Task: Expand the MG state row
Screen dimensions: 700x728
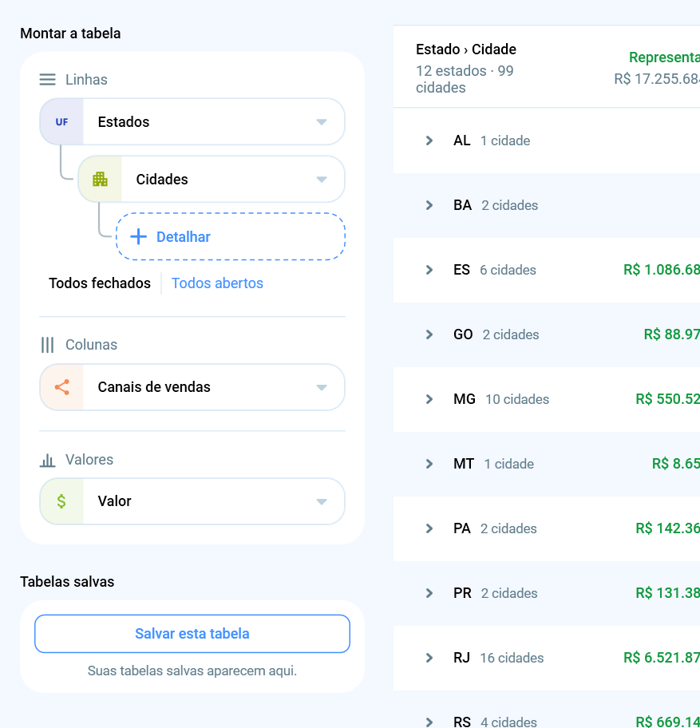Action: [x=429, y=399]
